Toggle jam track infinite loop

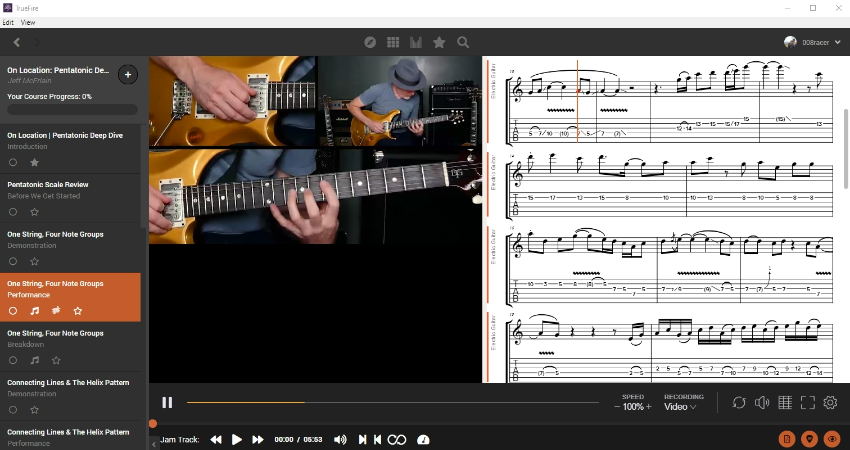click(397, 440)
